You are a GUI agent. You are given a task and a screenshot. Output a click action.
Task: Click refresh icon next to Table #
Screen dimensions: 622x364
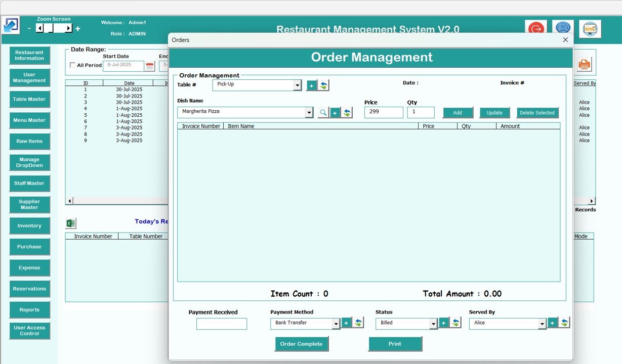(323, 85)
